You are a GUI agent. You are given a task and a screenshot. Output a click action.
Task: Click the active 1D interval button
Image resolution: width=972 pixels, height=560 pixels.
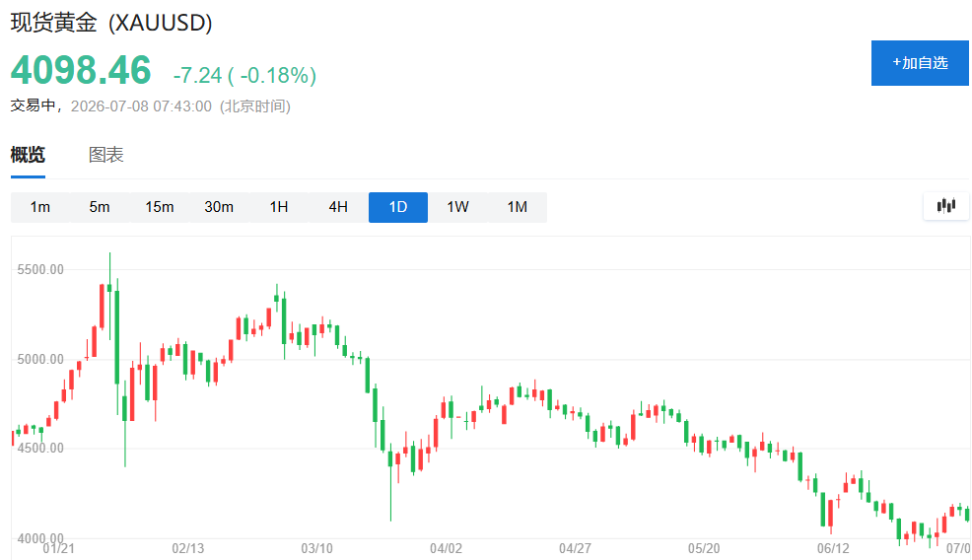(398, 207)
